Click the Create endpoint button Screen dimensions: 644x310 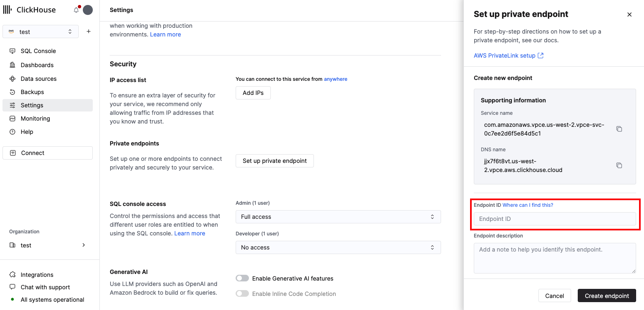(x=607, y=295)
